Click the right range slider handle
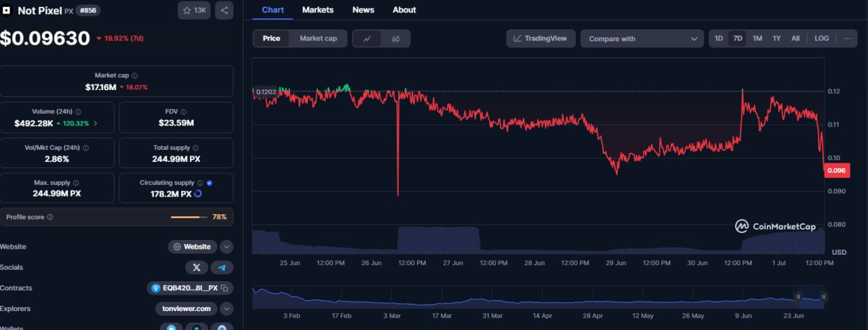This screenshot has width=868, height=330. click(823, 297)
